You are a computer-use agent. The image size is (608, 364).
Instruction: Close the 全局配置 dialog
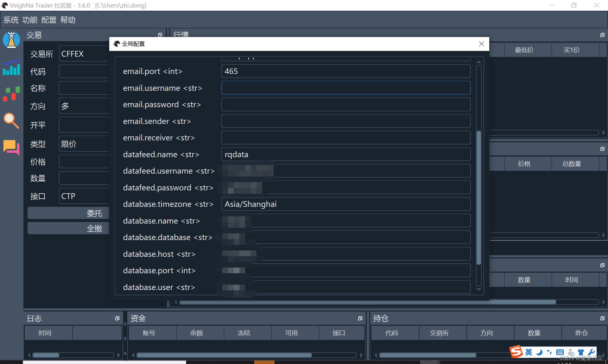pos(481,44)
